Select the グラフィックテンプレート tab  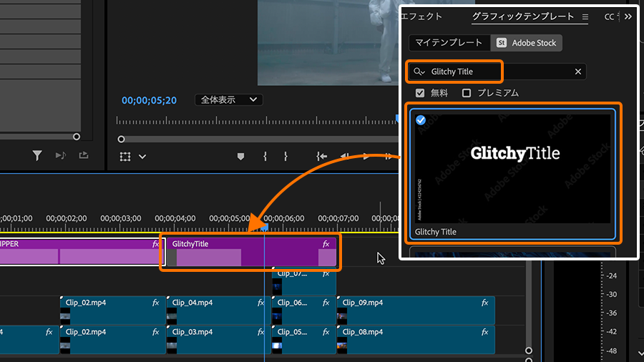point(523,16)
